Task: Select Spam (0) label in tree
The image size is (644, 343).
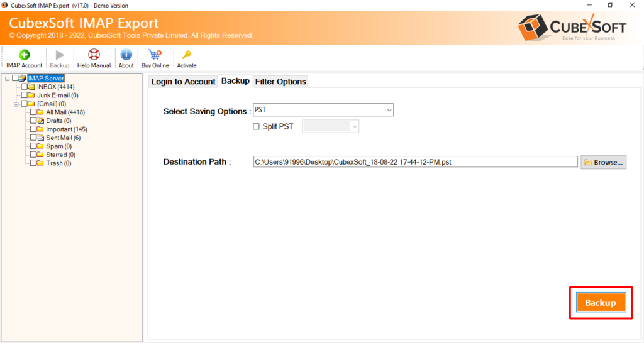Action: tap(58, 146)
